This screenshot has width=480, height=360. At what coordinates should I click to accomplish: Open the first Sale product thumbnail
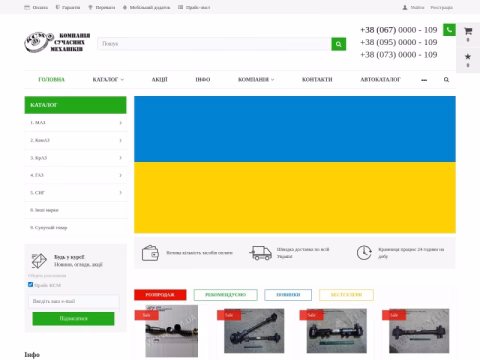(x=172, y=331)
